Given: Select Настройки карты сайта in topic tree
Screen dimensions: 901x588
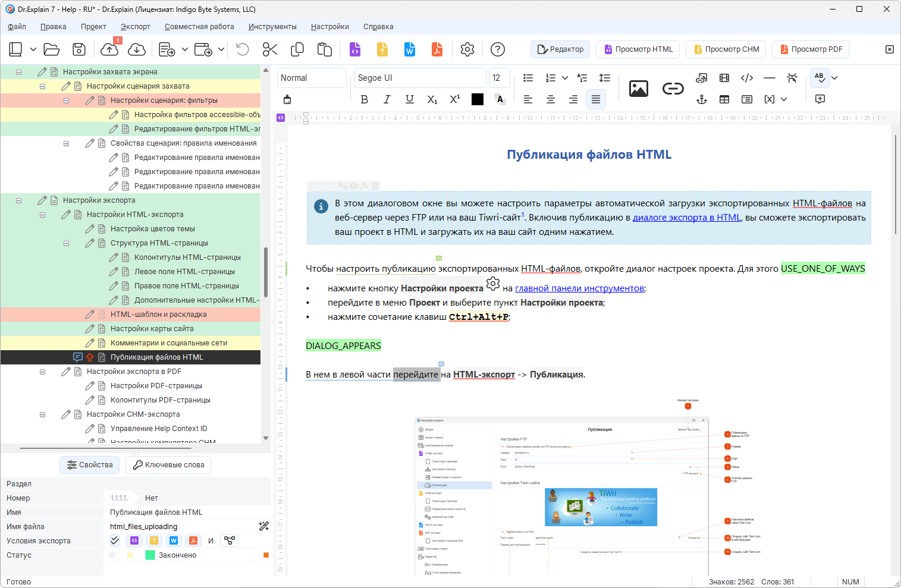Looking at the screenshot, I should tap(152, 329).
